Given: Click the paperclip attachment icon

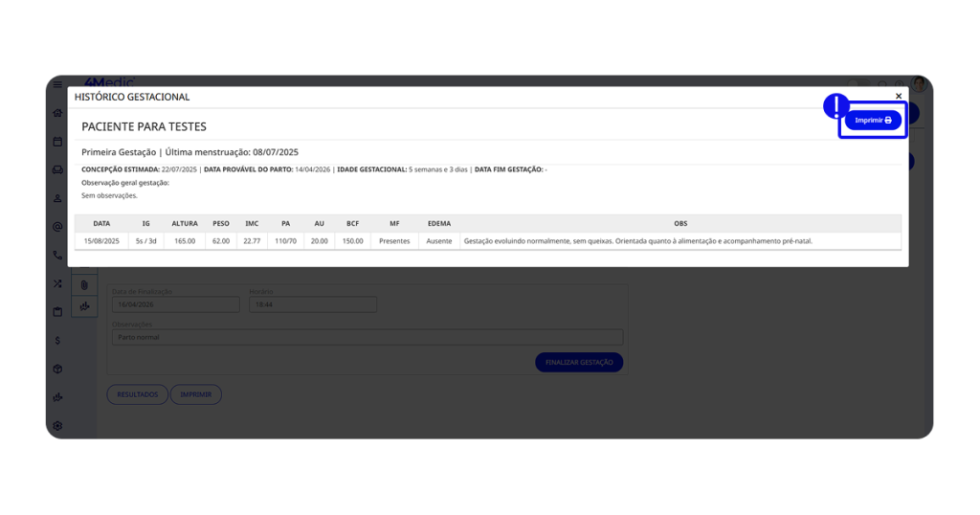Looking at the screenshot, I should click(x=84, y=284).
